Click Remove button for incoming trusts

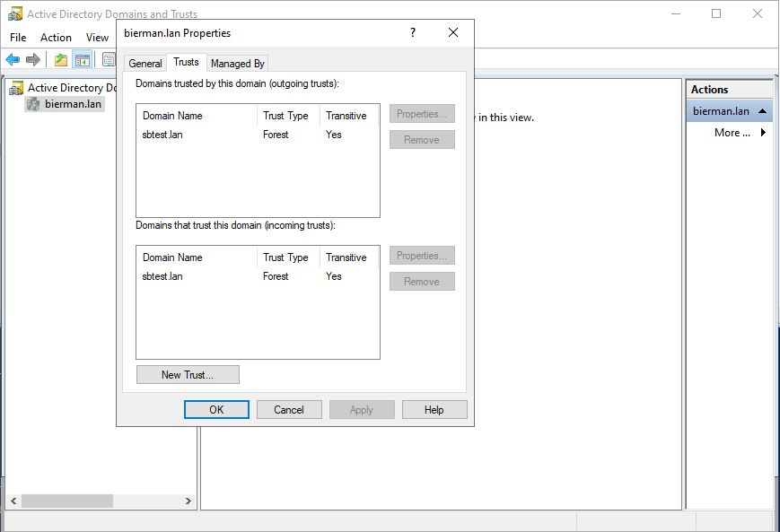(x=422, y=282)
